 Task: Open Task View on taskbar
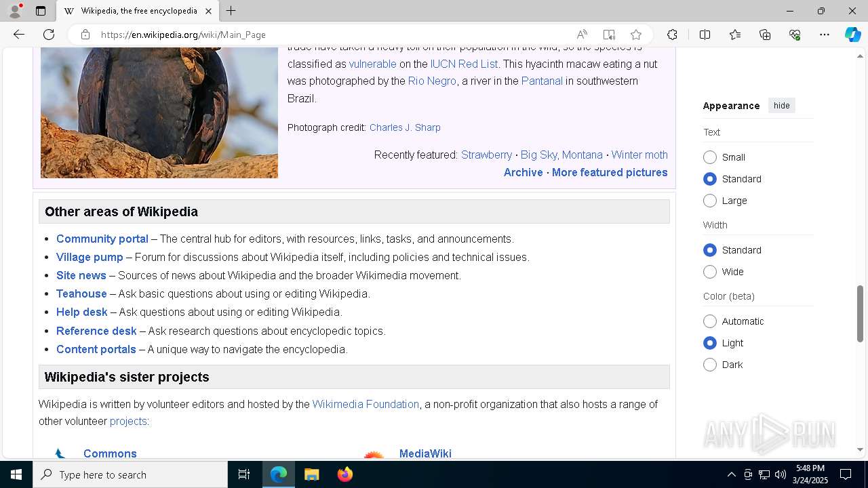(244, 474)
